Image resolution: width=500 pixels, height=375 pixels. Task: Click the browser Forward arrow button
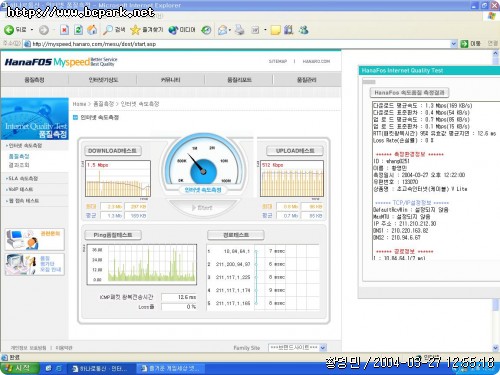[44, 30]
